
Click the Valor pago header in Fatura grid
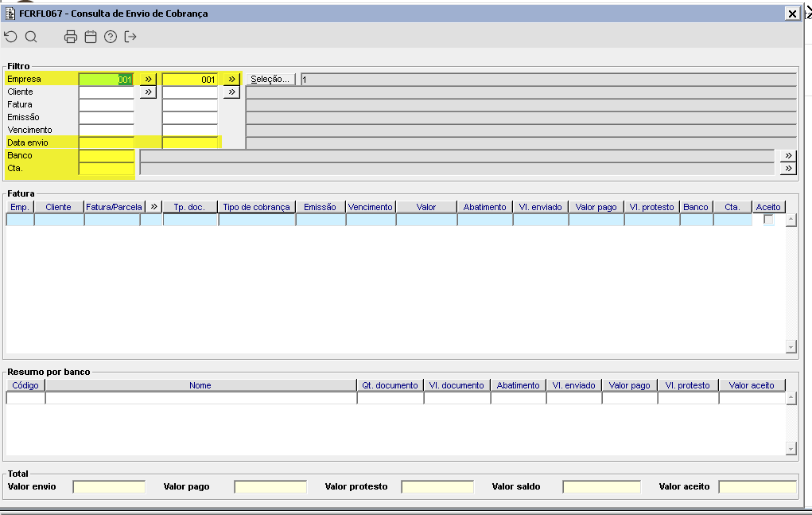(x=596, y=207)
